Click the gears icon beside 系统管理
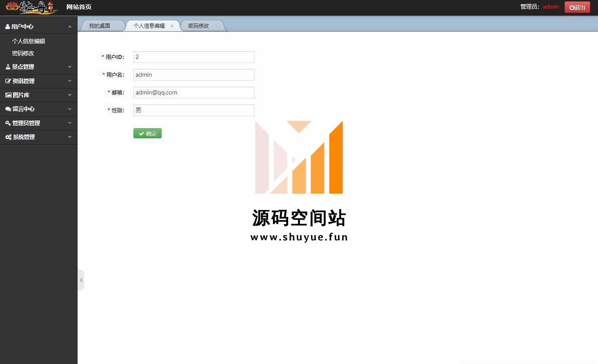 [8, 137]
